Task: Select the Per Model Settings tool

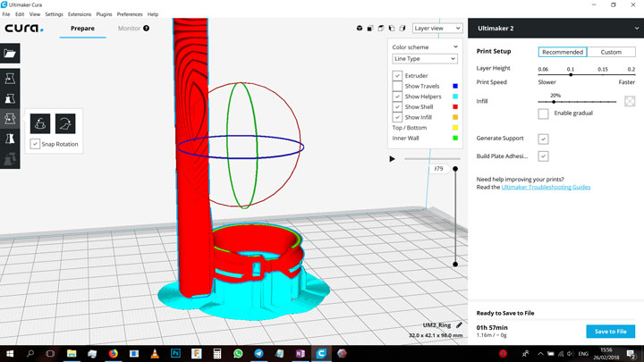Action: pos(10,158)
